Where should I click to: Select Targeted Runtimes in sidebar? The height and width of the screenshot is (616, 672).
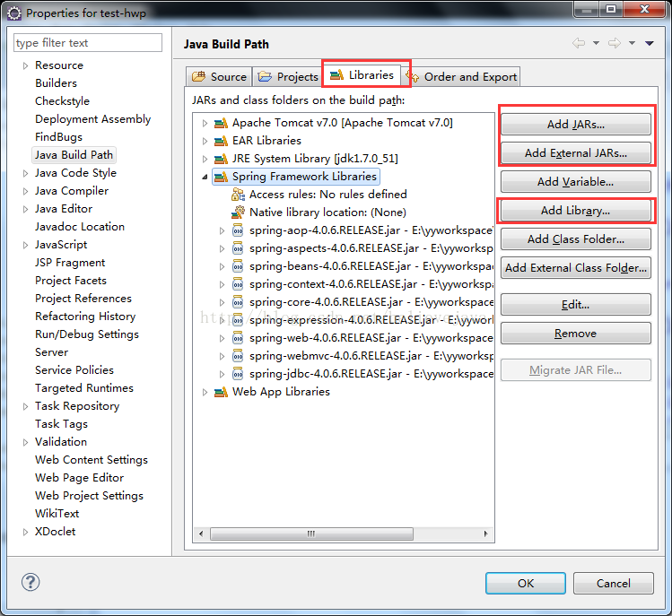pos(84,388)
